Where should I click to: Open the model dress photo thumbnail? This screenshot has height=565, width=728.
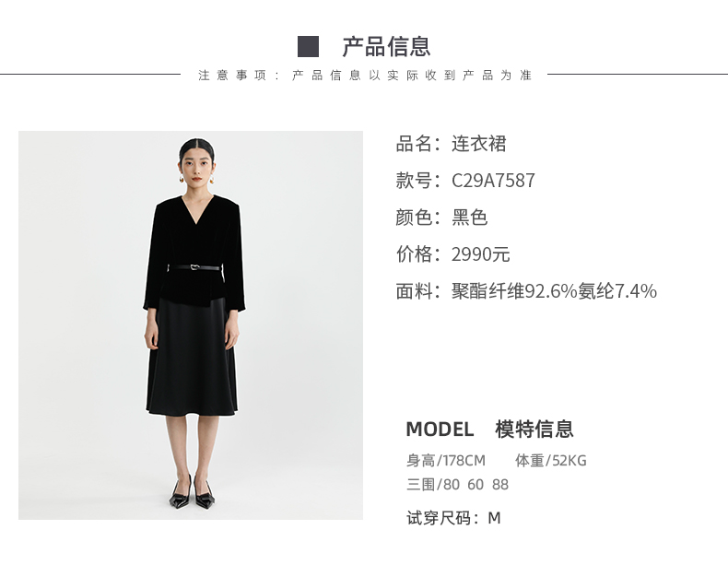tap(191, 325)
